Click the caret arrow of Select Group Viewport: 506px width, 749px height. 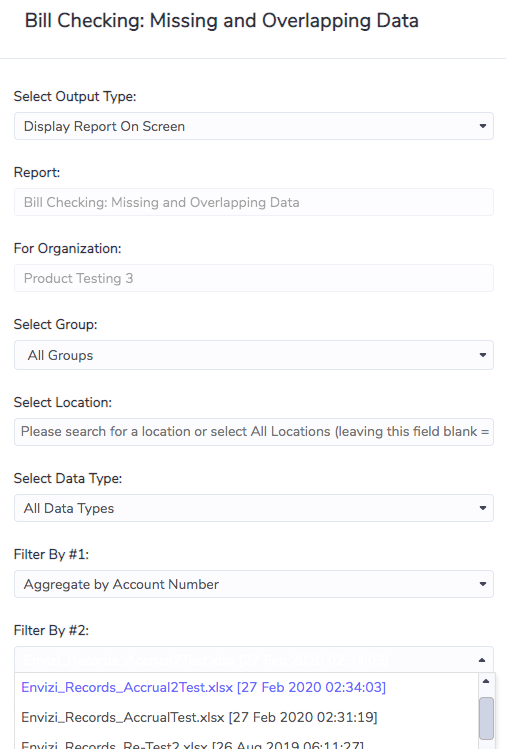coord(483,355)
